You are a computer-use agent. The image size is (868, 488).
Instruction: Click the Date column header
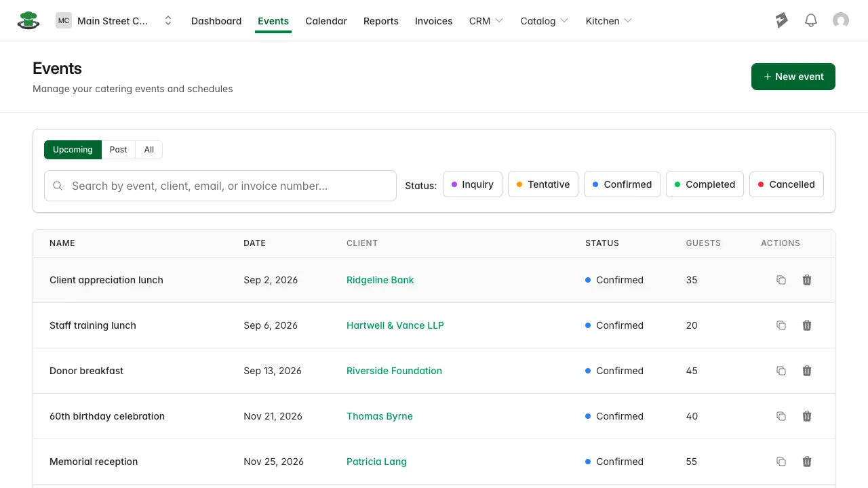[x=255, y=243]
